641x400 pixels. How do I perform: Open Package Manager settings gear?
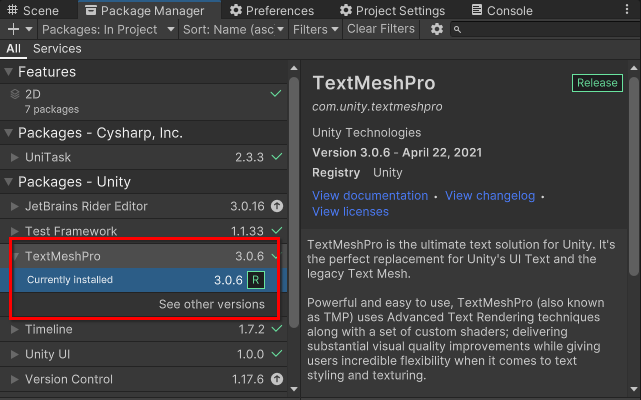point(437,30)
